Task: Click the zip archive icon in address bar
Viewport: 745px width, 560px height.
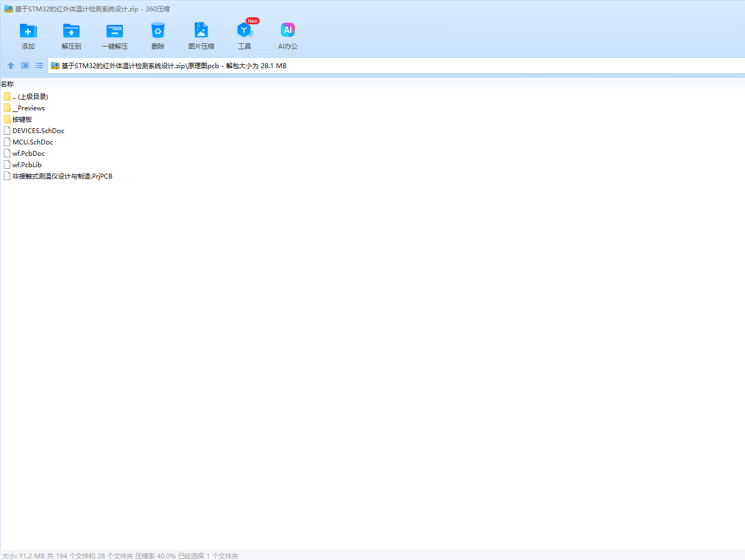Action: 55,65
